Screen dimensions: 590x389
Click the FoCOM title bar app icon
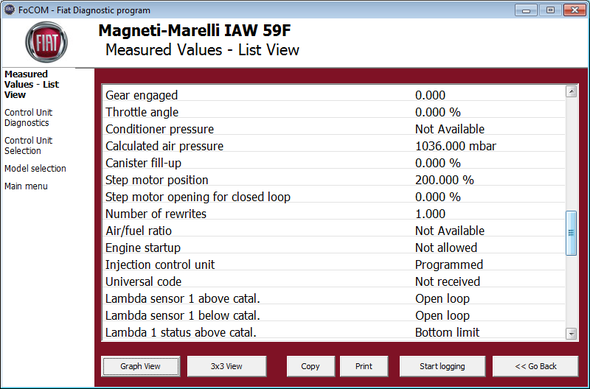coord(9,9)
